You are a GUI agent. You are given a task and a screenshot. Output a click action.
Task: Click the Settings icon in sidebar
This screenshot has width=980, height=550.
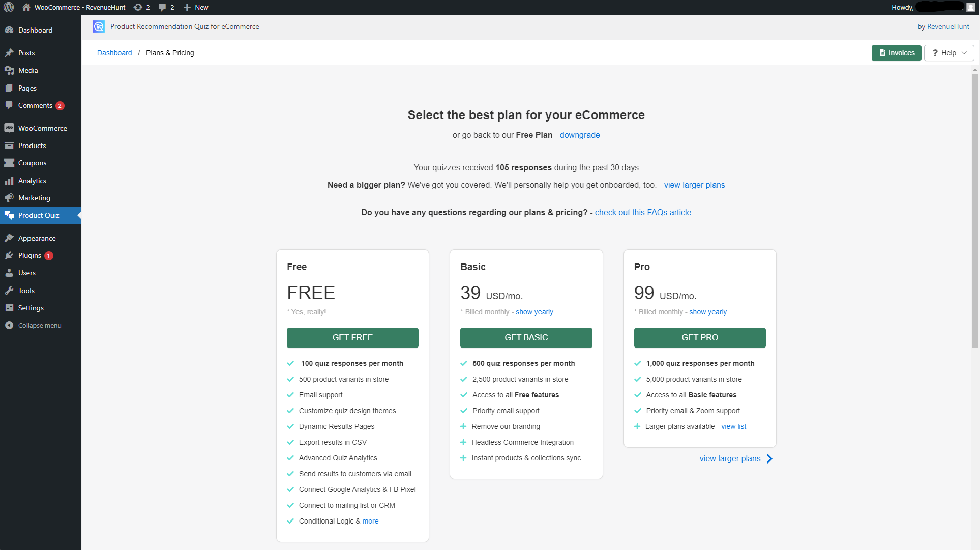pyautogui.click(x=9, y=308)
